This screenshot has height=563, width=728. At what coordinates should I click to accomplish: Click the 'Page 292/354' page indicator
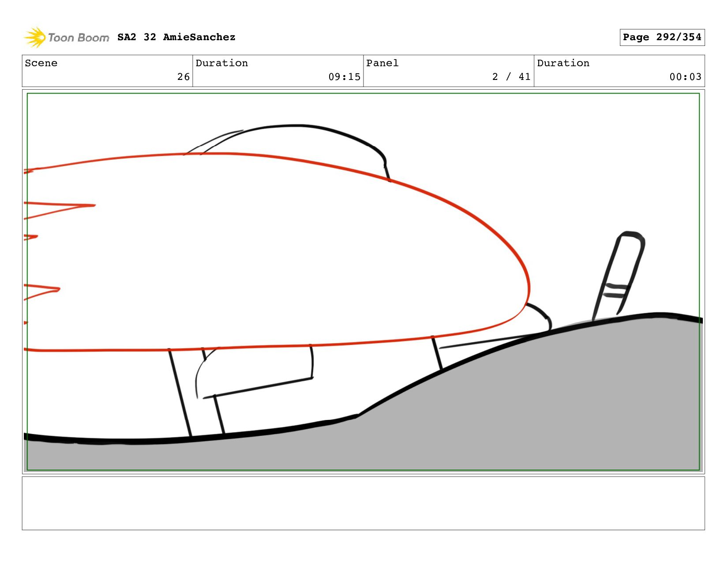pos(662,37)
